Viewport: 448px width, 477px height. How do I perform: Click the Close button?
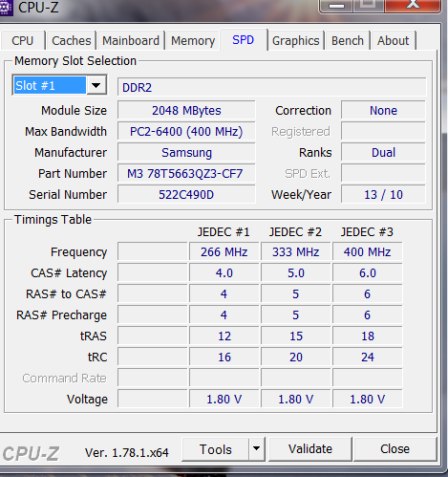point(395,449)
